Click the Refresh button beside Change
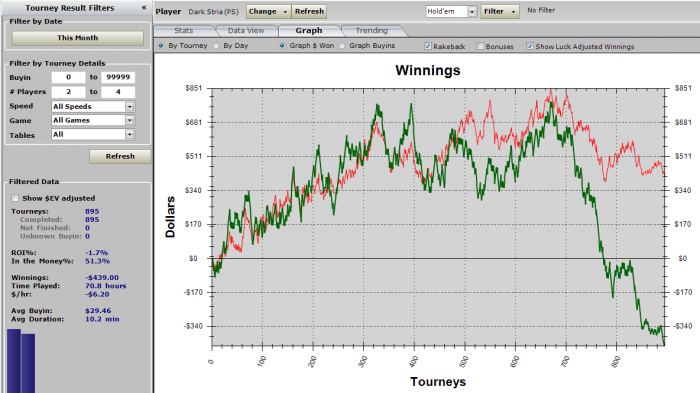Image resolution: width=700 pixels, height=393 pixels. 309,12
